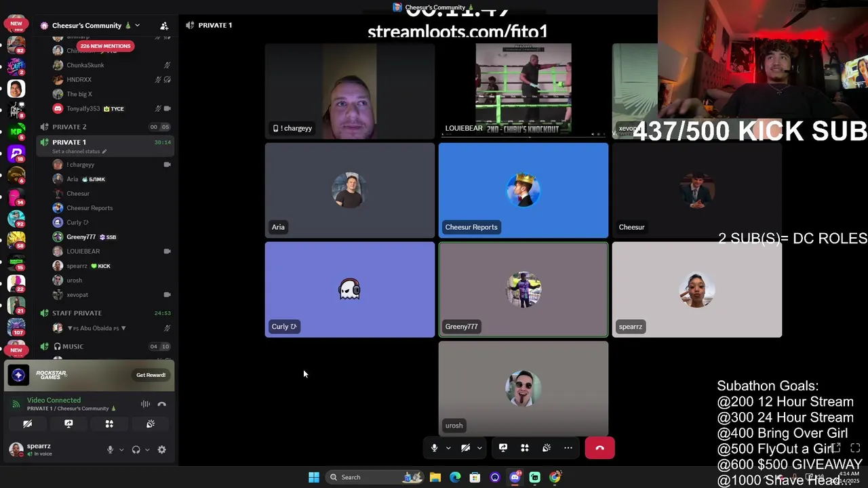Open soundboard in the voice panel
This screenshot has height=488, width=868.
click(151, 424)
